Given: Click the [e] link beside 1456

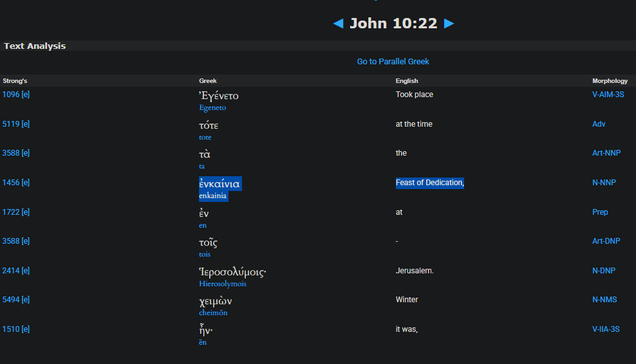Looking at the screenshot, I should click(x=26, y=183).
